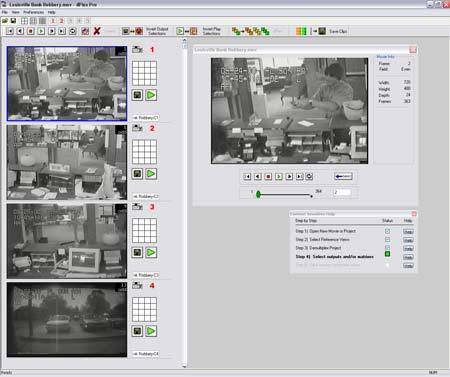The height and width of the screenshot is (377, 450).
Task: Click the green play icon for camera 4
Action: [x=151, y=331]
